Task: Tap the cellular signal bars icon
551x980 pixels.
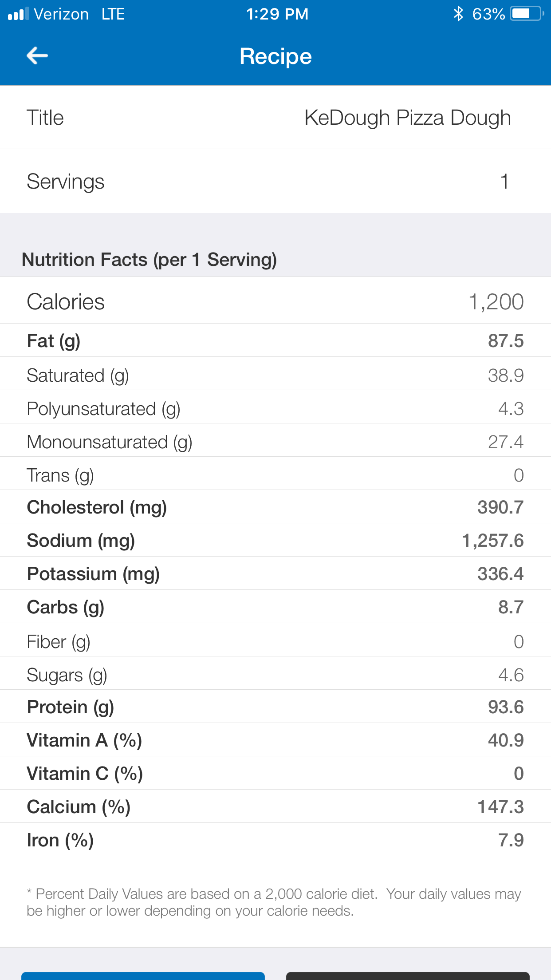Action: click(x=18, y=14)
